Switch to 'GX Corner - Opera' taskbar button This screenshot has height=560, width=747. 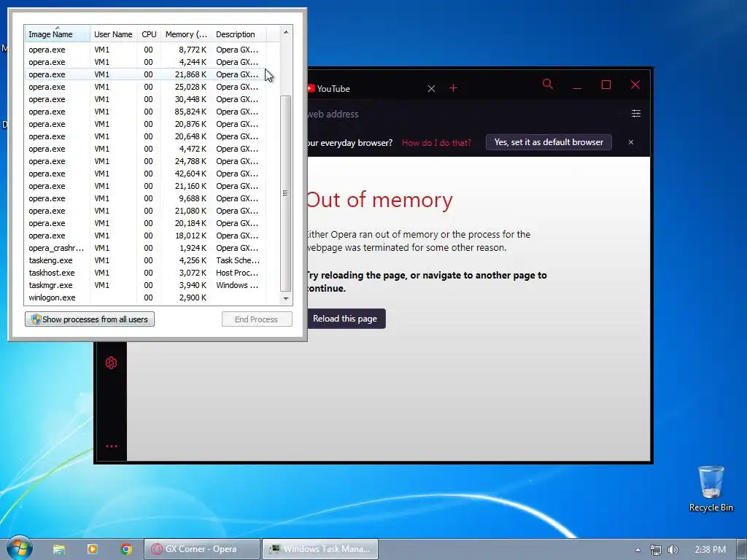coord(202,549)
